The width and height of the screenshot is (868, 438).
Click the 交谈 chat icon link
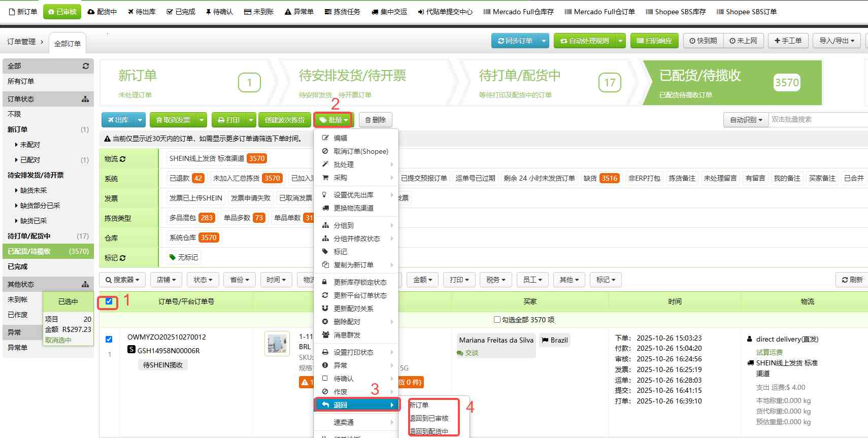pyautogui.click(x=468, y=353)
